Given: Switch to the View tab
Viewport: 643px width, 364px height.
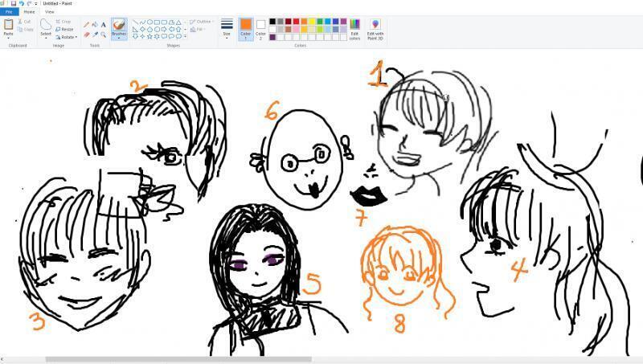Looking at the screenshot, I should [50, 12].
